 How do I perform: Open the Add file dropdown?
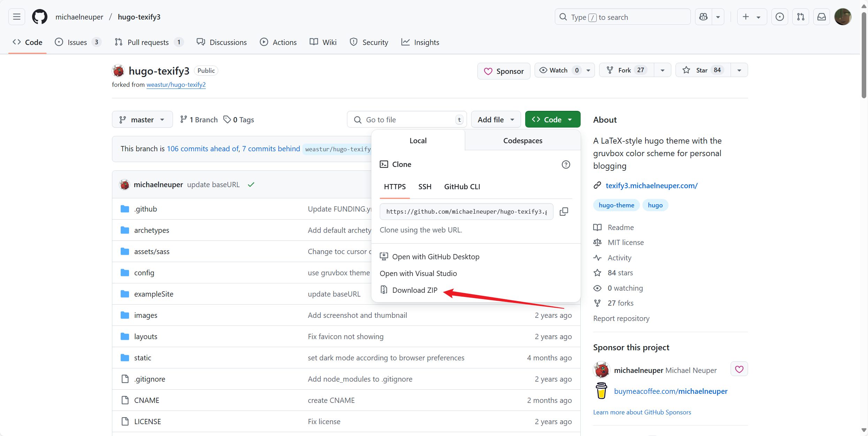[496, 120]
